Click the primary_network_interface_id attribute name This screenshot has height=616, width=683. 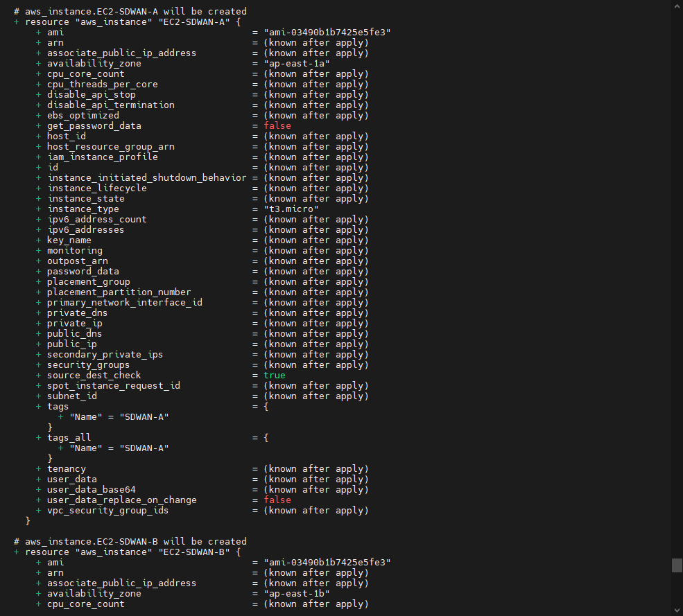tap(124, 303)
